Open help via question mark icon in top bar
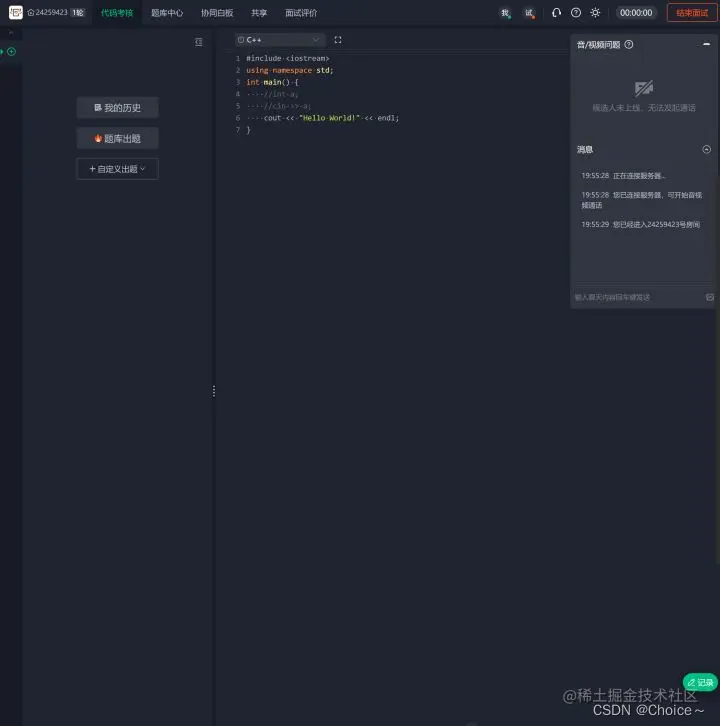 pyautogui.click(x=576, y=13)
